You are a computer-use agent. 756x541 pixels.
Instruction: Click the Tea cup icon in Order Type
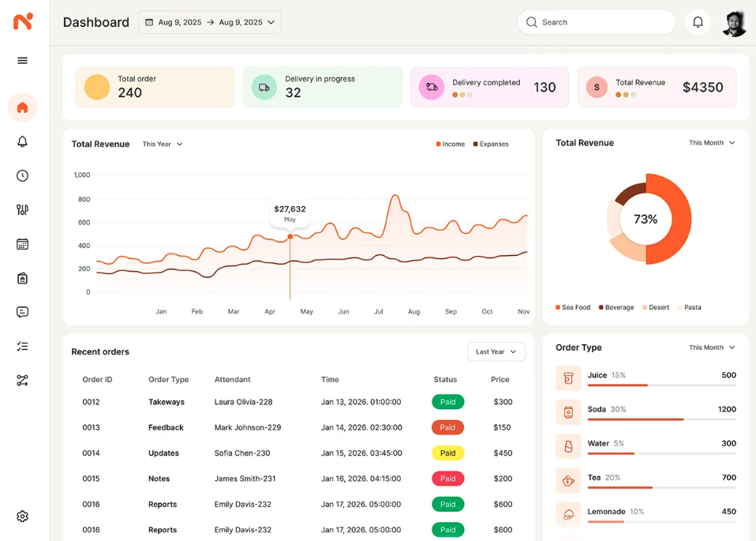click(x=568, y=480)
